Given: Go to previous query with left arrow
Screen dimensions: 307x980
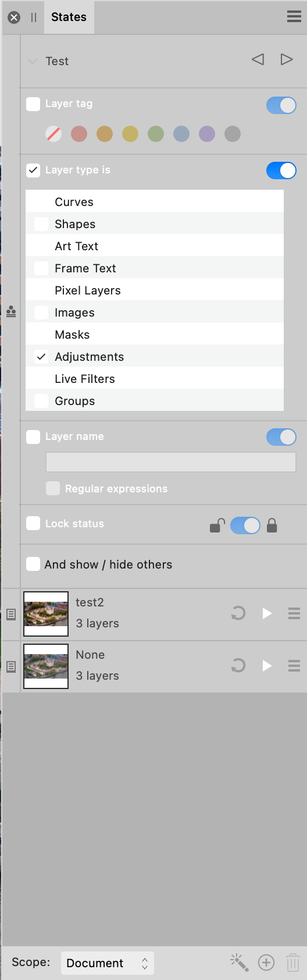Looking at the screenshot, I should [x=258, y=59].
